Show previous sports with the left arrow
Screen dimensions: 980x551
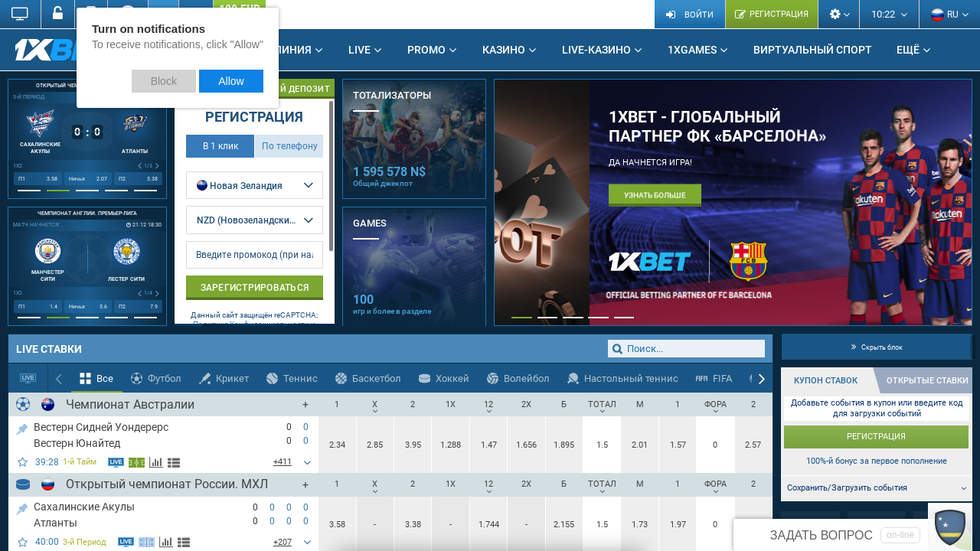click(x=58, y=378)
